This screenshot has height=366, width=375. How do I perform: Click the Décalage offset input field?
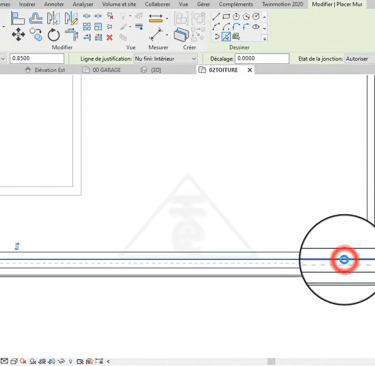click(262, 58)
